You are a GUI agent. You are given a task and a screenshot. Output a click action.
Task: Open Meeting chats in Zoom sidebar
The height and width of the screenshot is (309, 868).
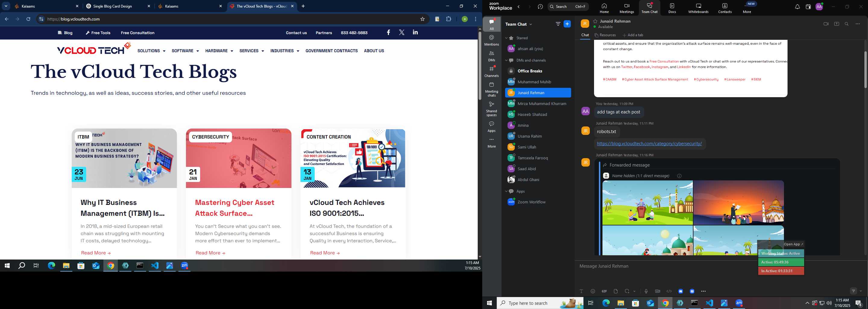click(x=492, y=89)
